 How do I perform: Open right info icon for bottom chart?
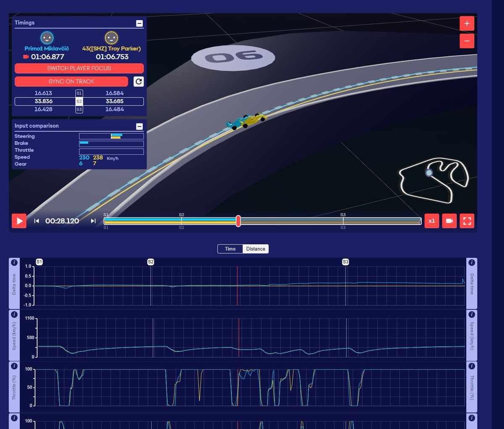point(472,418)
